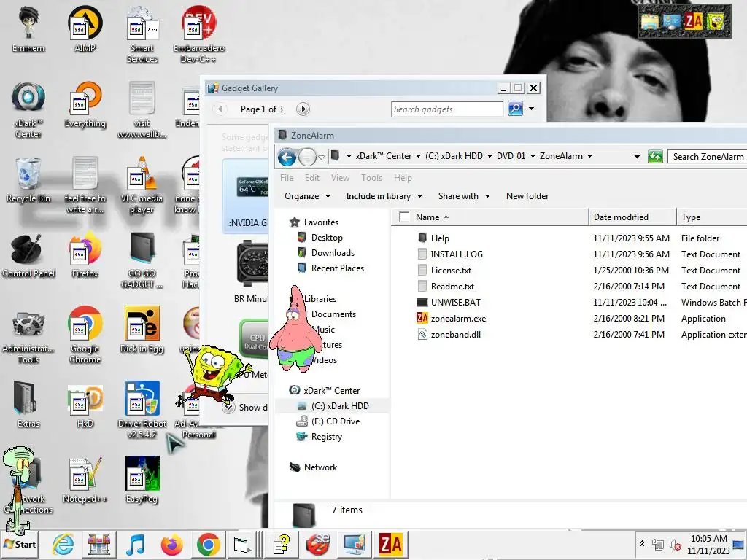Screen dimensions: 747x560
Task: Launch Firefox desktop shortcut
Action: click(85, 255)
